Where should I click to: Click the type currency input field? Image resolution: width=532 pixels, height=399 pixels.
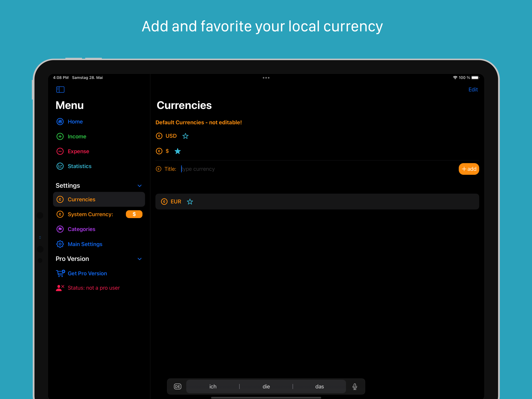point(317,169)
